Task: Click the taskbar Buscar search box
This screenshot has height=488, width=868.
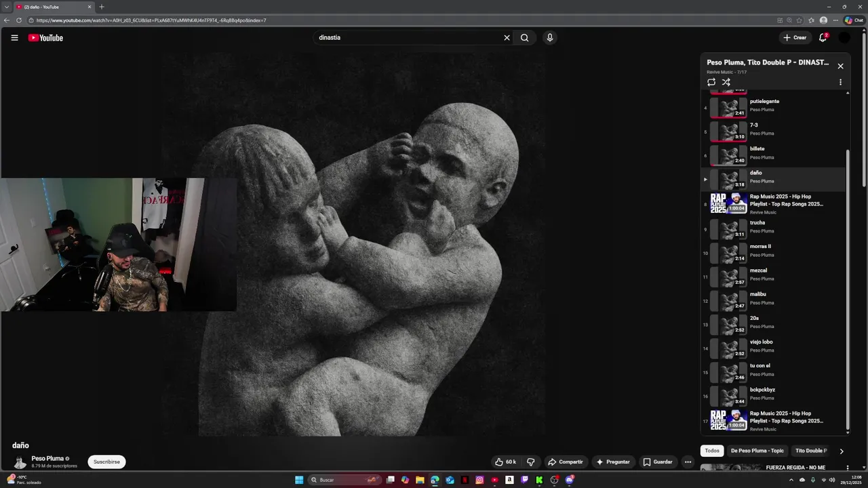Action: click(346, 480)
